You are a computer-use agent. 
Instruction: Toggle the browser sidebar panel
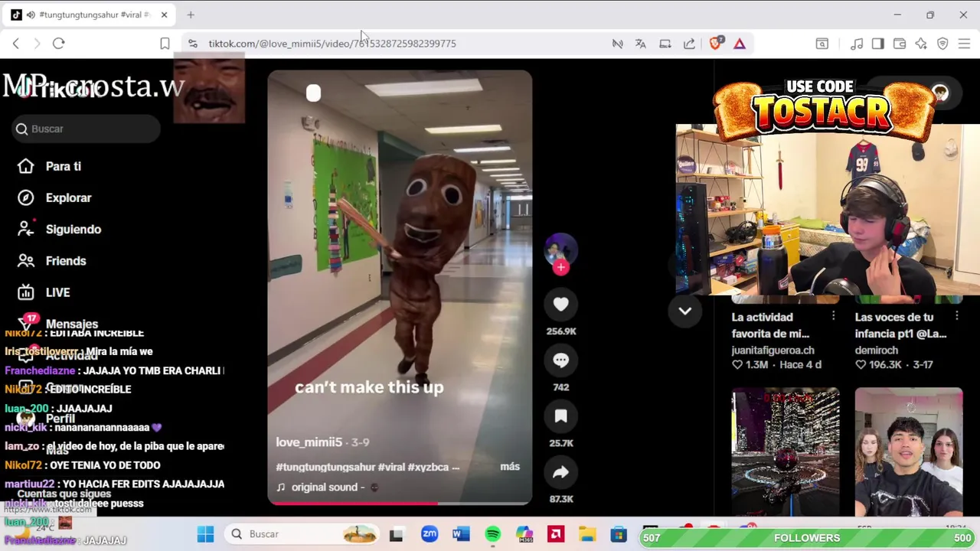tap(878, 44)
